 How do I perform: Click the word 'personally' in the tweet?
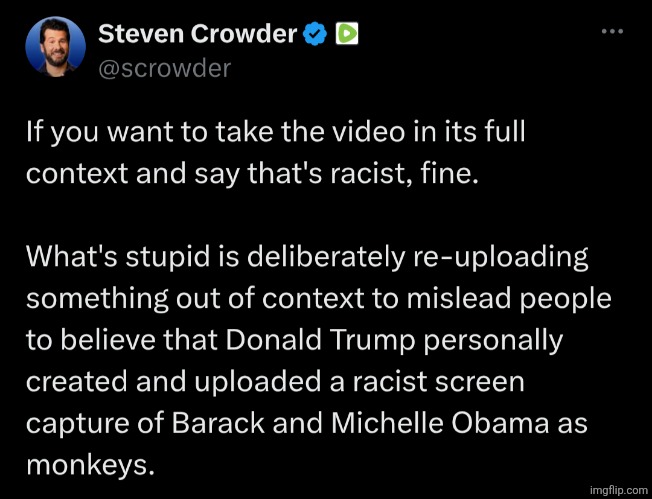click(x=493, y=341)
